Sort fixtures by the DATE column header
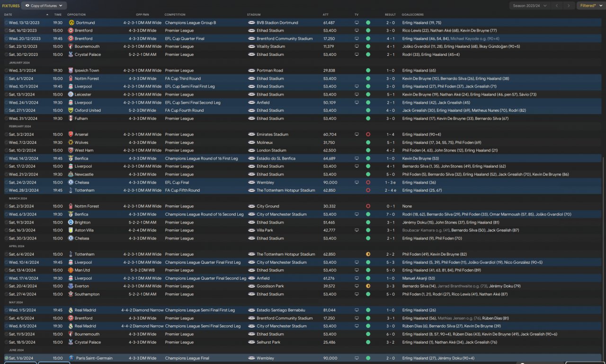606x364 pixels. click(x=8, y=15)
